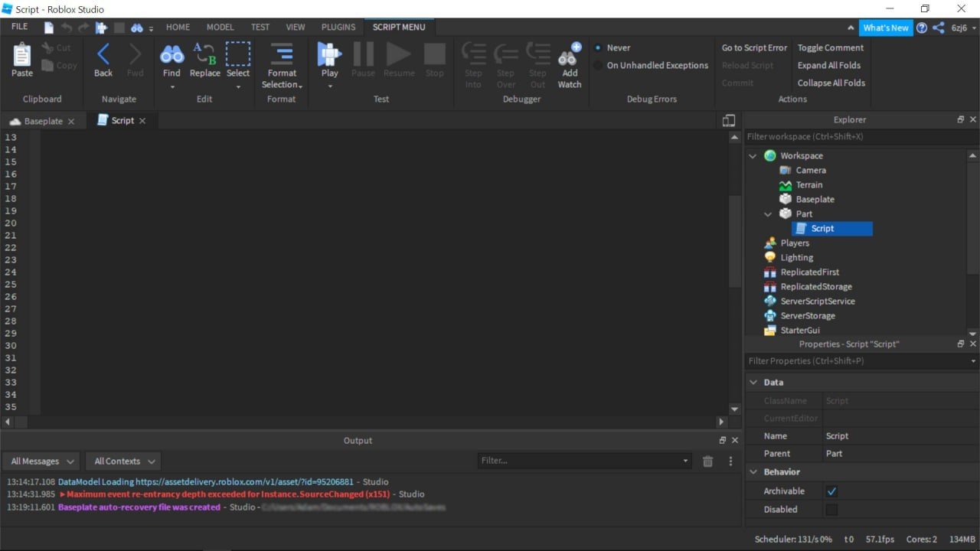Select the Never debug errors option

coord(598,47)
